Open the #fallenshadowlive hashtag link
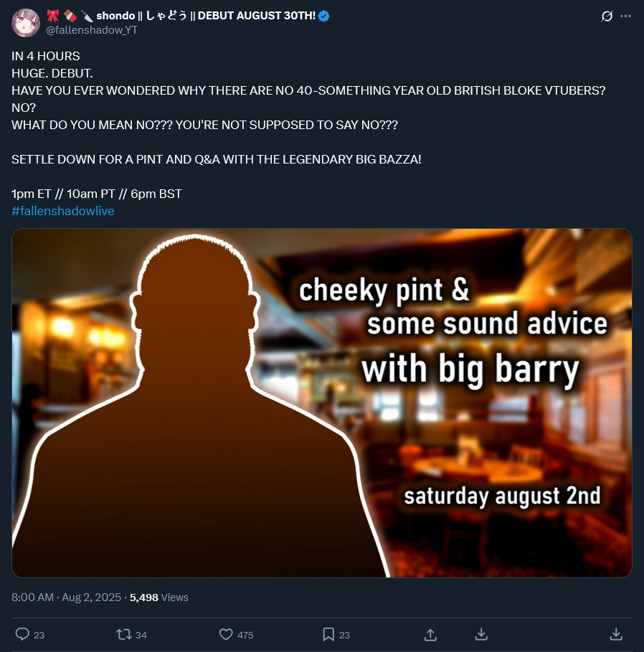 63,211
